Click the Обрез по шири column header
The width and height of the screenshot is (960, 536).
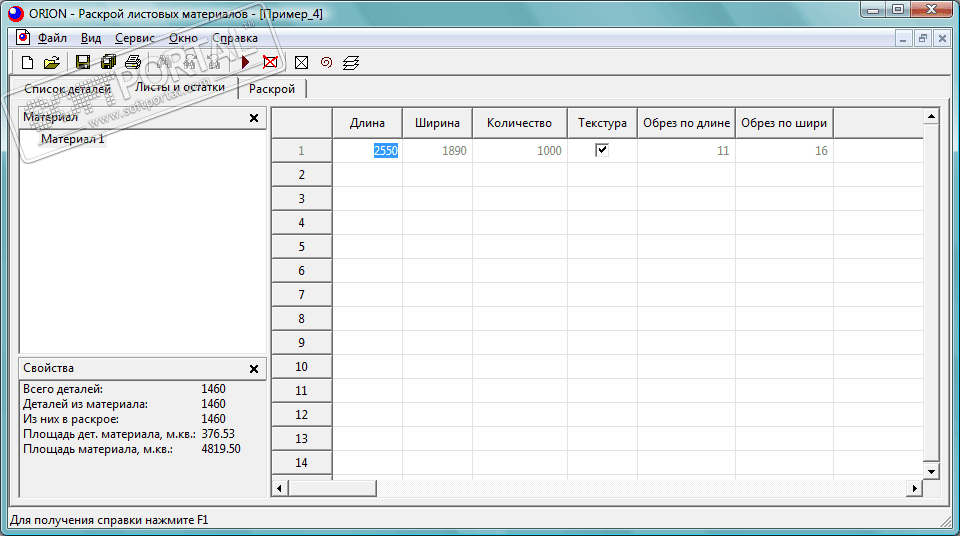pyautogui.click(x=784, y=123)
